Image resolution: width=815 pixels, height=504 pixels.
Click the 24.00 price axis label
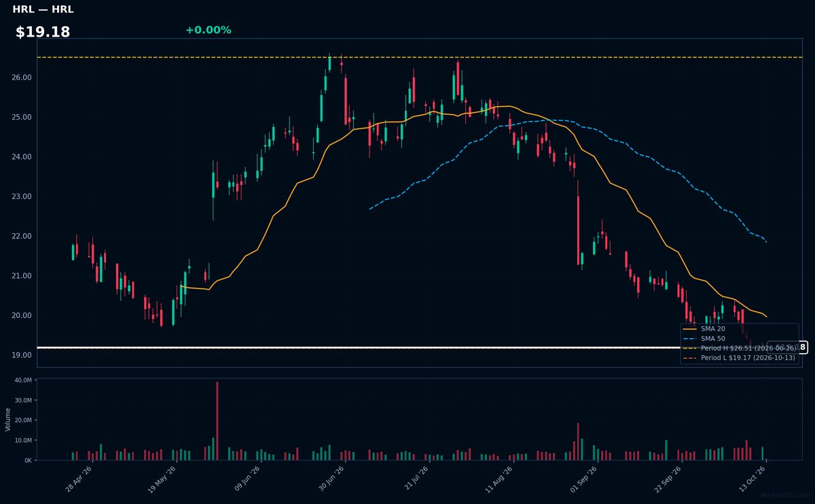coord(22,157)
